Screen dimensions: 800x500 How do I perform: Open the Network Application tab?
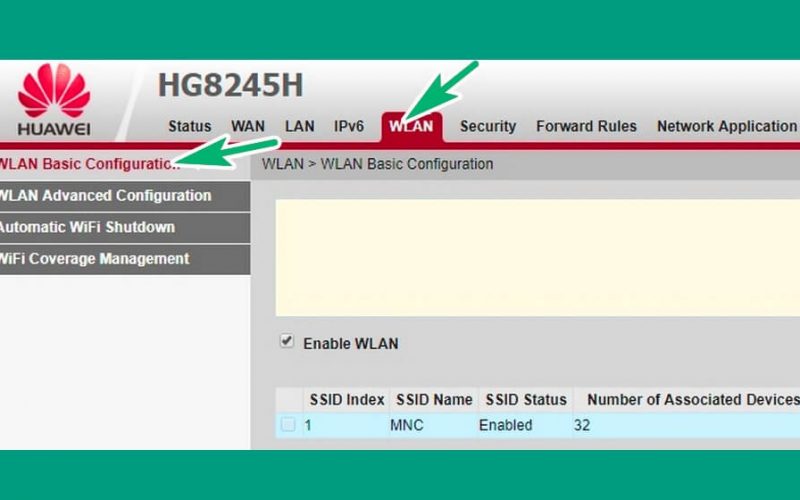click(x=727, y=126)
